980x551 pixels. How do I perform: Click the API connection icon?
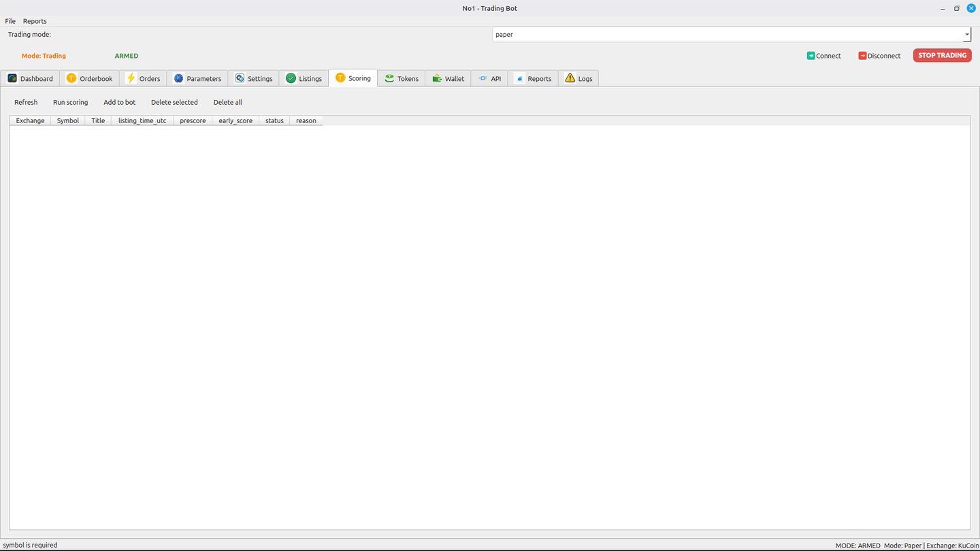[x=483, y=78]
